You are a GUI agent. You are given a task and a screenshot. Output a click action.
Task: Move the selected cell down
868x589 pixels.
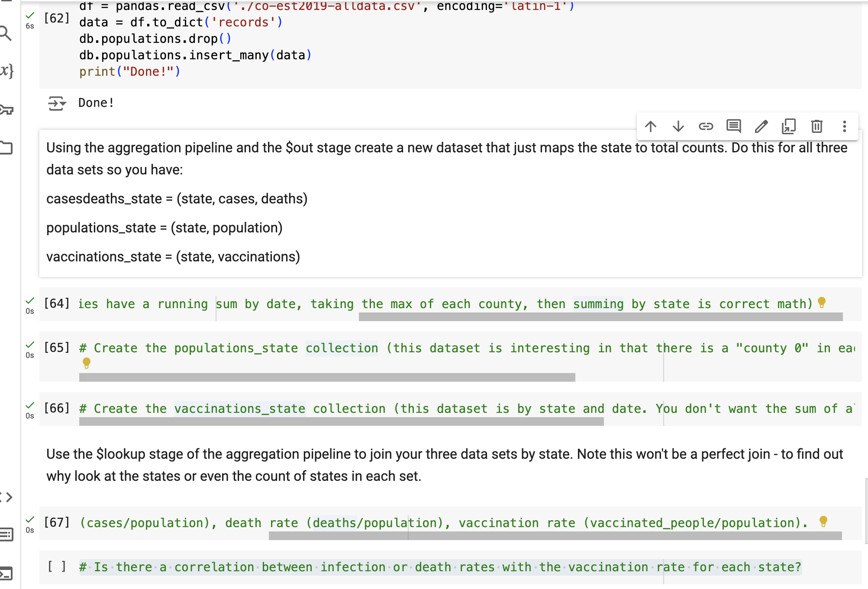pyautogui.click(x=678, y=126)
